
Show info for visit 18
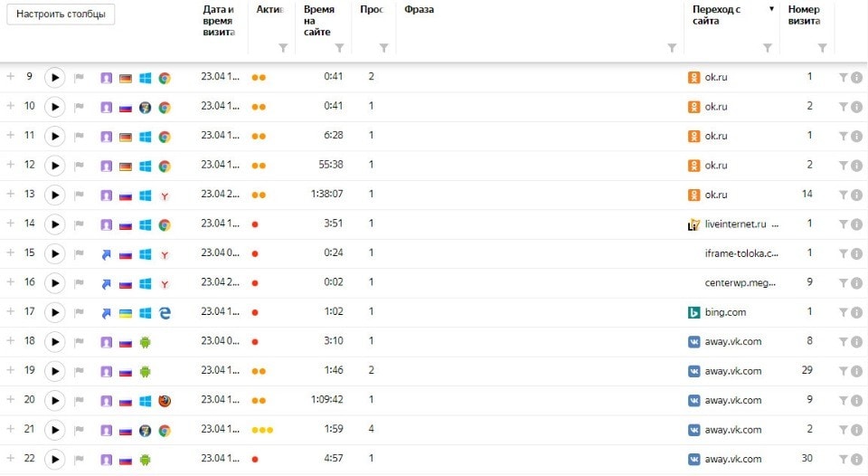854,342
